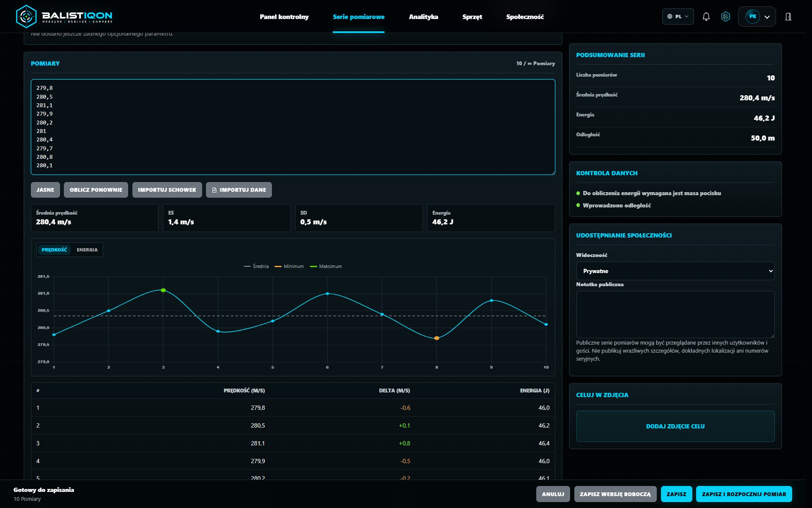Viewport: 812px width, 508px height.
Task: Expand the user account menu chevron
Action: tap(767, 17)
